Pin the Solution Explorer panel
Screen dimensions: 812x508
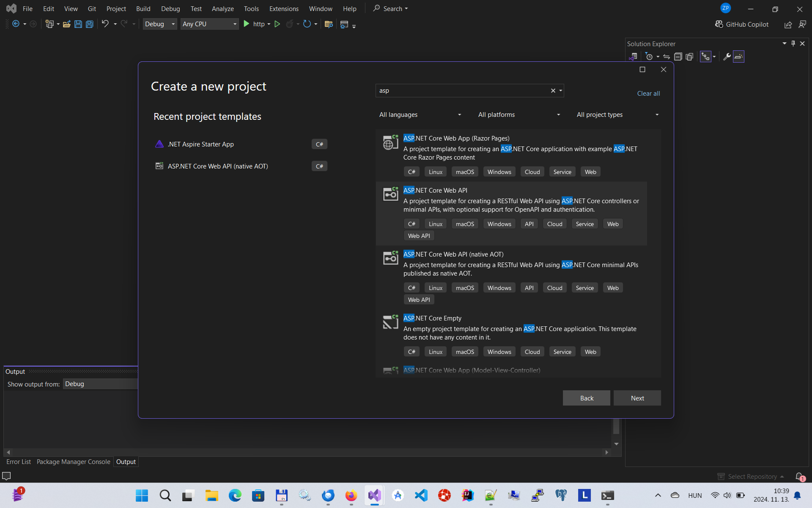[793, 44]
